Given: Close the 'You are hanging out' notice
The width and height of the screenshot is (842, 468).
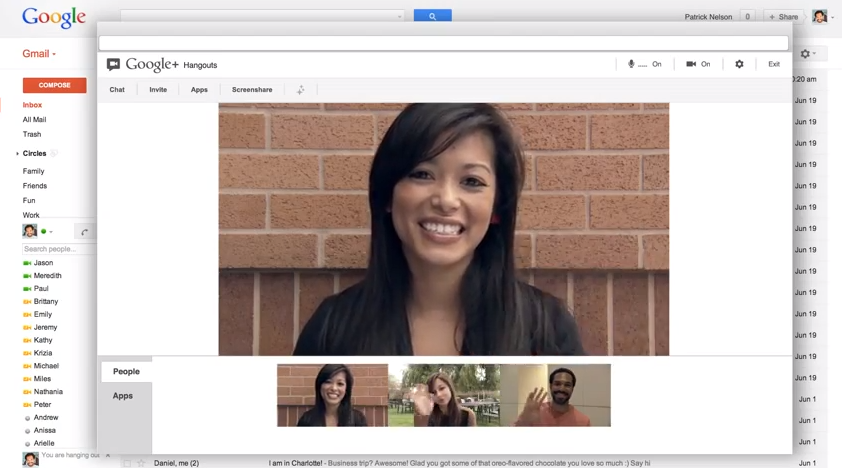Looking at the screenshot, I should pyautogui.click(x=108, y=455).
